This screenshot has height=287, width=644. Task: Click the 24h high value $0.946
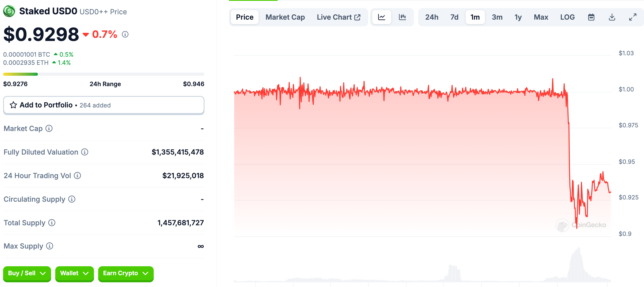coord(194,84)
